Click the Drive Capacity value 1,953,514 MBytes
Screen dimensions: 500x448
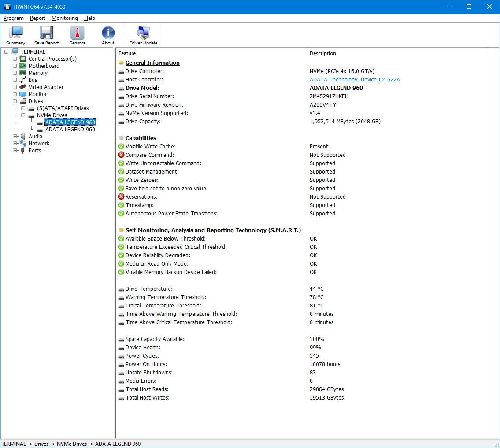tap(345, 122)
